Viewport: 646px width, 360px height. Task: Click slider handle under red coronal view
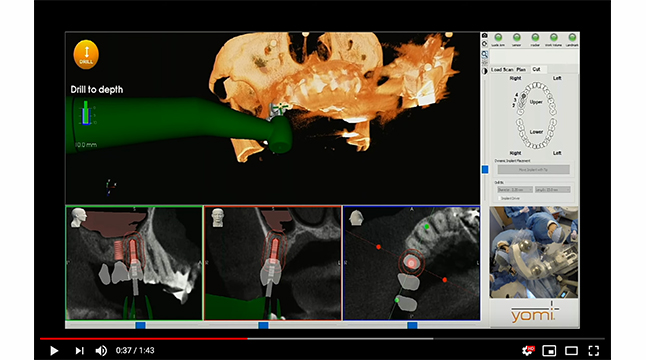pos(263,325)
